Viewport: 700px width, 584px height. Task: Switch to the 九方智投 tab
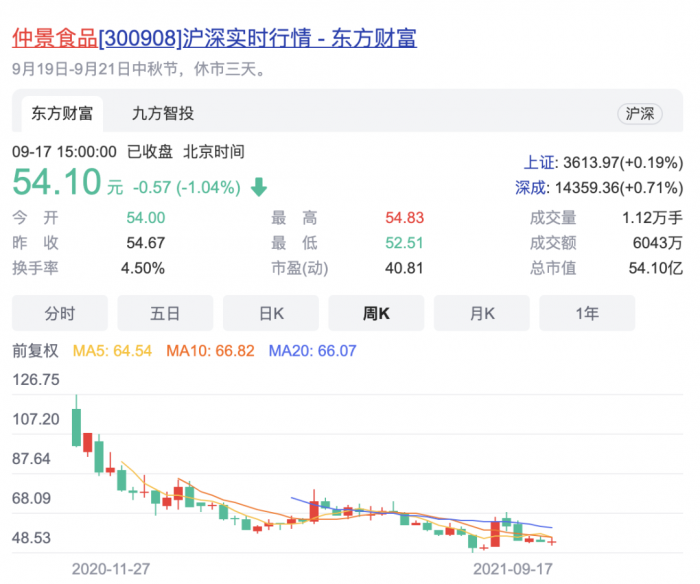[x=163, y=113]
